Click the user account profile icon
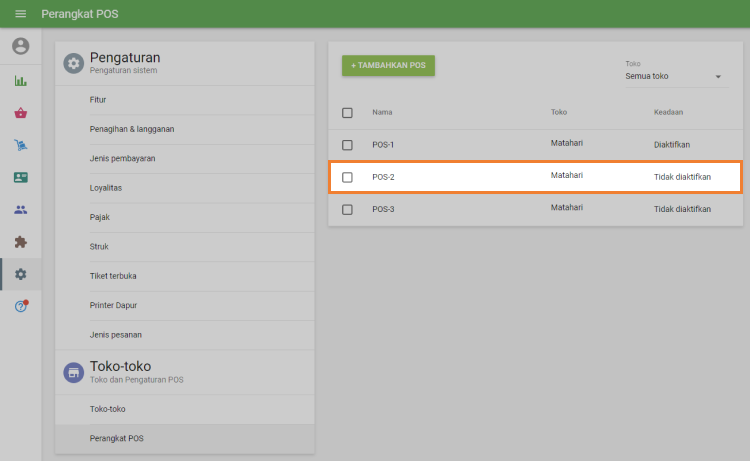Image resolution: width=750 pixels, height=461 pixels. (x=20, y=46)
